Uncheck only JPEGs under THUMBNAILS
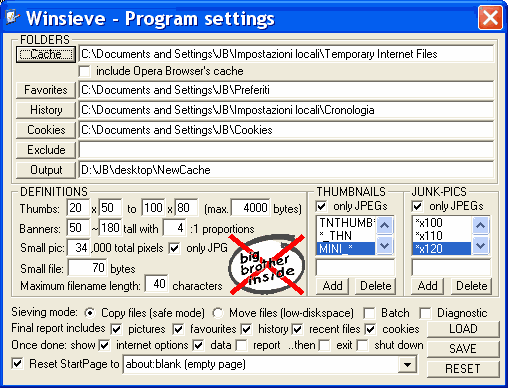508x388 pixels. (321, 206)
